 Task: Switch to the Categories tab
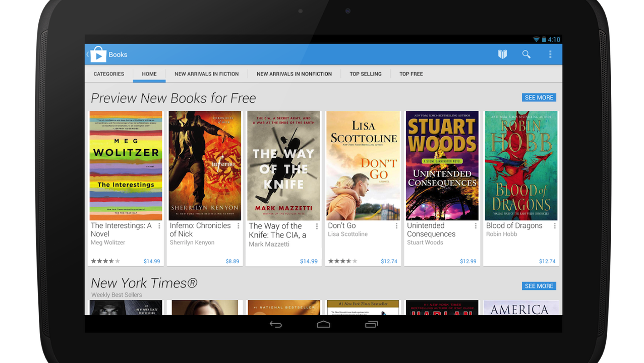tap(109, 74)
